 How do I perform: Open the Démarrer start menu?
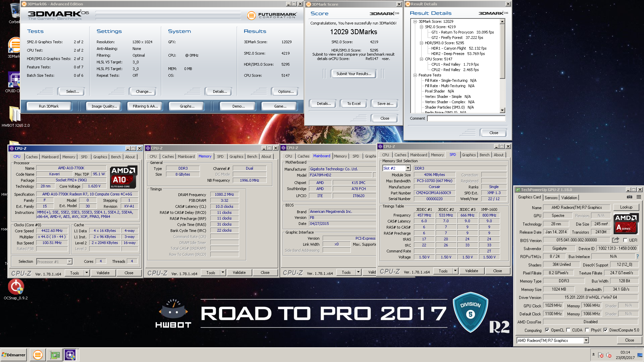(x=13, y=355)
